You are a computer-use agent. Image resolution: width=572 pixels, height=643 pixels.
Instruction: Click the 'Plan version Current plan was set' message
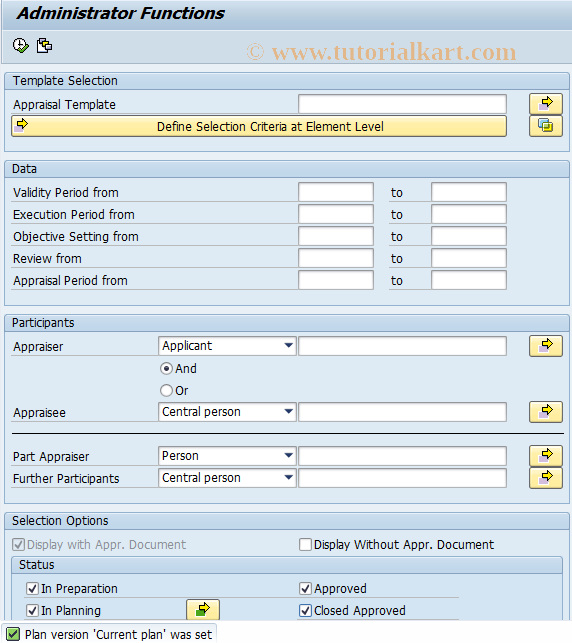pyautogui.click(x=118, y=634)
